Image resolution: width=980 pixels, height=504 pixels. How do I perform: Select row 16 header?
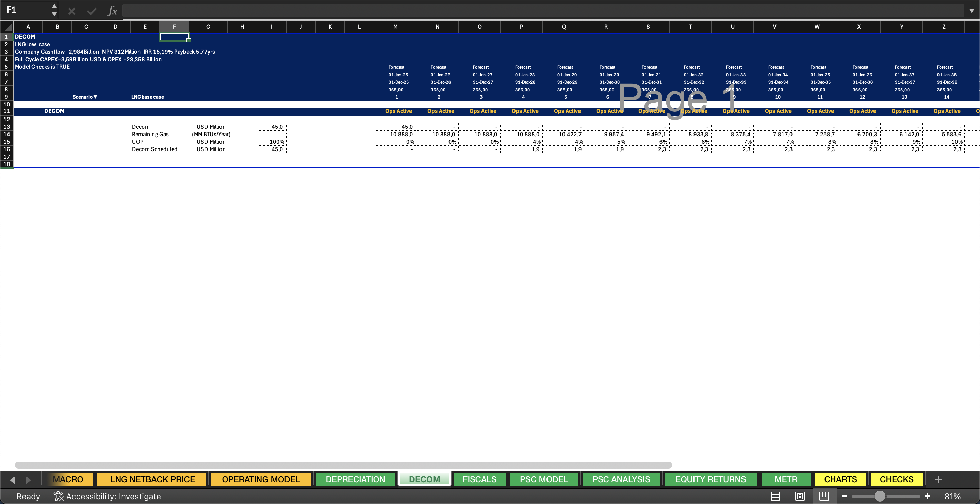click(x=6, y=149)
